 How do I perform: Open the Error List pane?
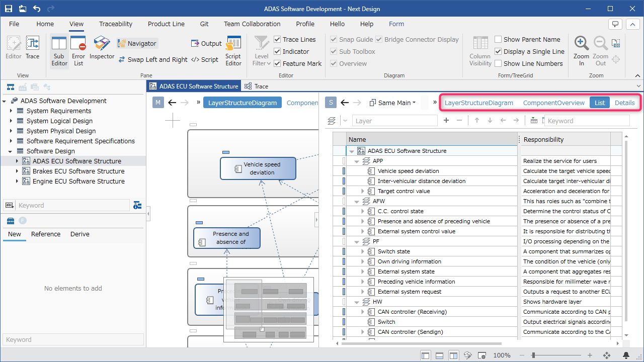[x=78, y=51]
